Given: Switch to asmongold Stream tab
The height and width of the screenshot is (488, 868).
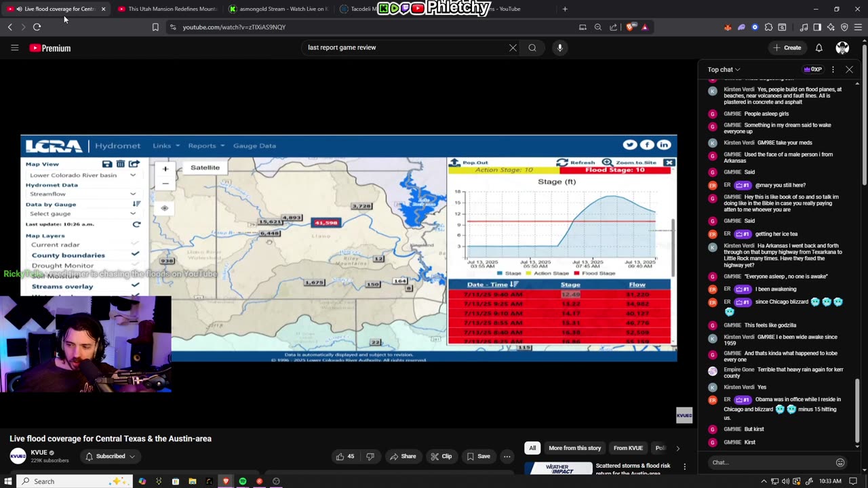Looking at the screenshot, I should [279, 9].
